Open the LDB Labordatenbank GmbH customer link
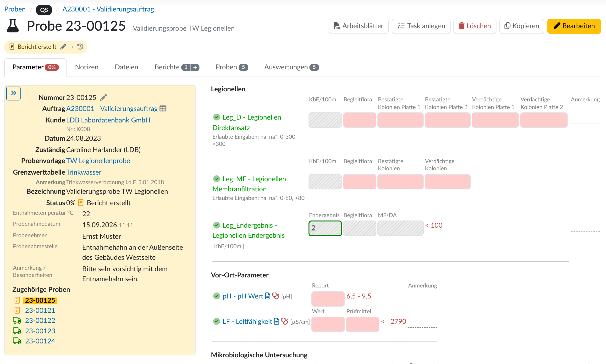Viewport: 606px width, 364px height. pos(108,120)
